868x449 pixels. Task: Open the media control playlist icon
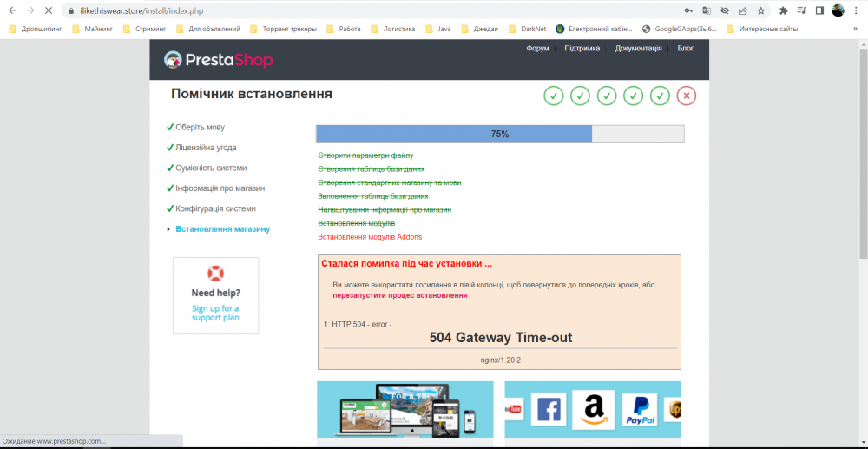[x=801, y=10]
